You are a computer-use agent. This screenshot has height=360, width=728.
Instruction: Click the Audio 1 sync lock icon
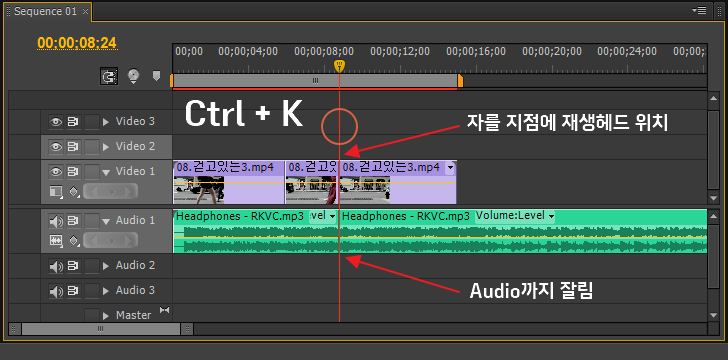[72, 221]
